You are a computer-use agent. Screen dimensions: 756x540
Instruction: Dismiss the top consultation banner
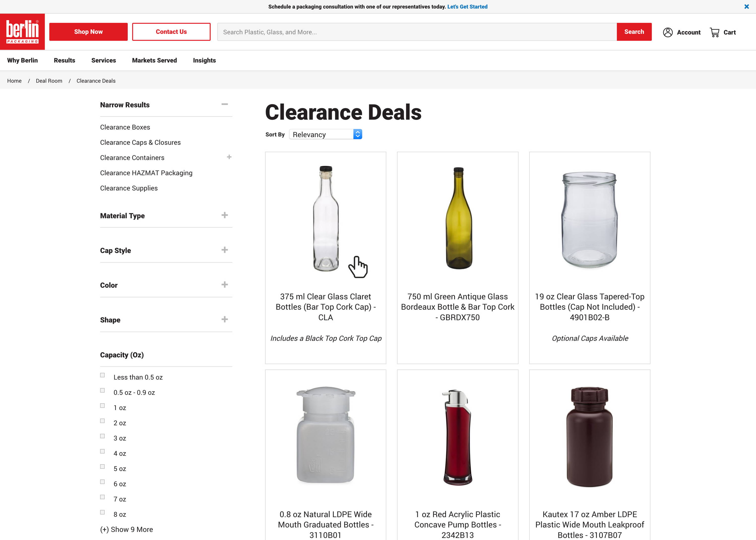point(746,7)
